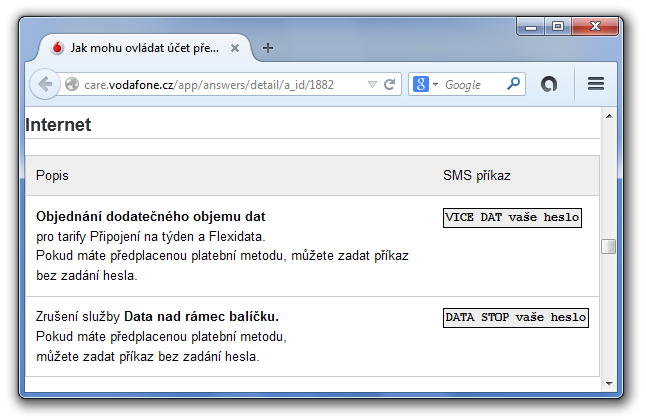This screenshot has width=646, height=420.
Task: Click 'bez zadání hesla.' line
Action: click(87, 275)
